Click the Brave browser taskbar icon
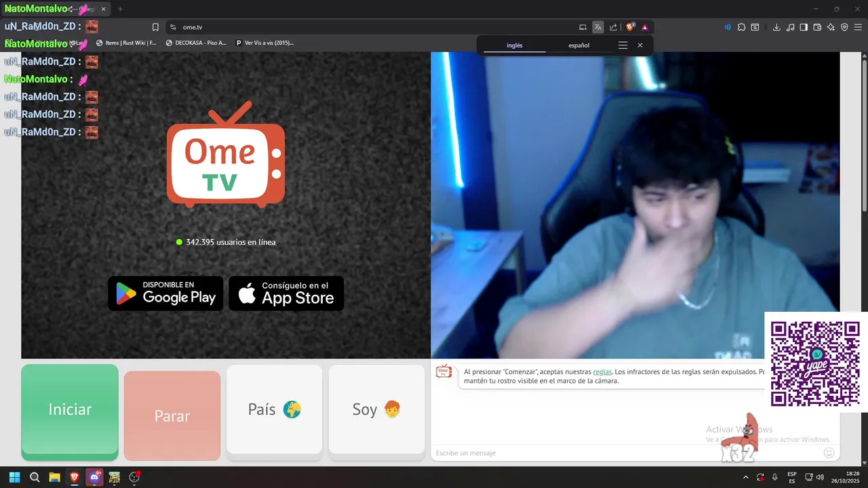 point(74,477)
